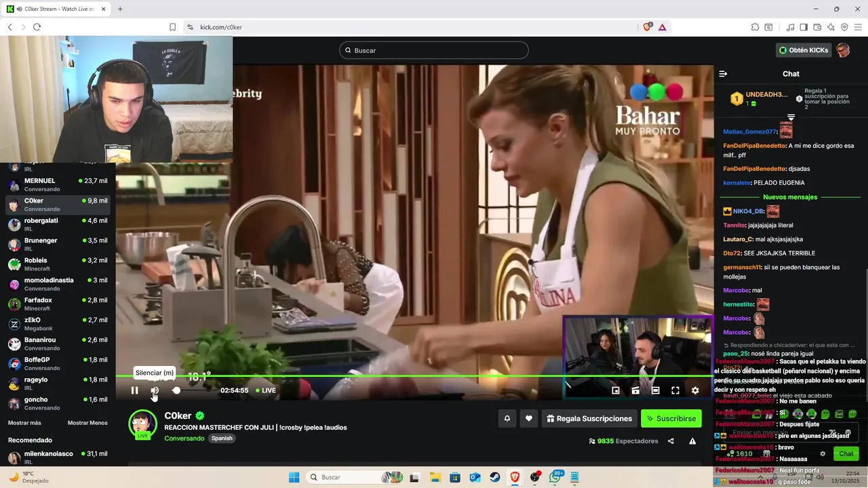Screen dimensions: 868x488
Task: Open browser extensions puzzle icon
Action: point(755,27)
